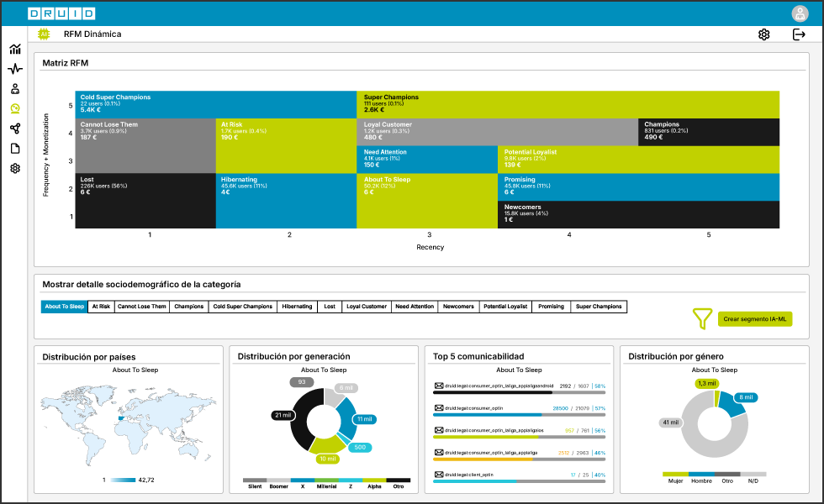Select the Potential Loyalist category tab
Image resolution: width=824 pixels, height=504 pixels.
click(x=505, y=307)
